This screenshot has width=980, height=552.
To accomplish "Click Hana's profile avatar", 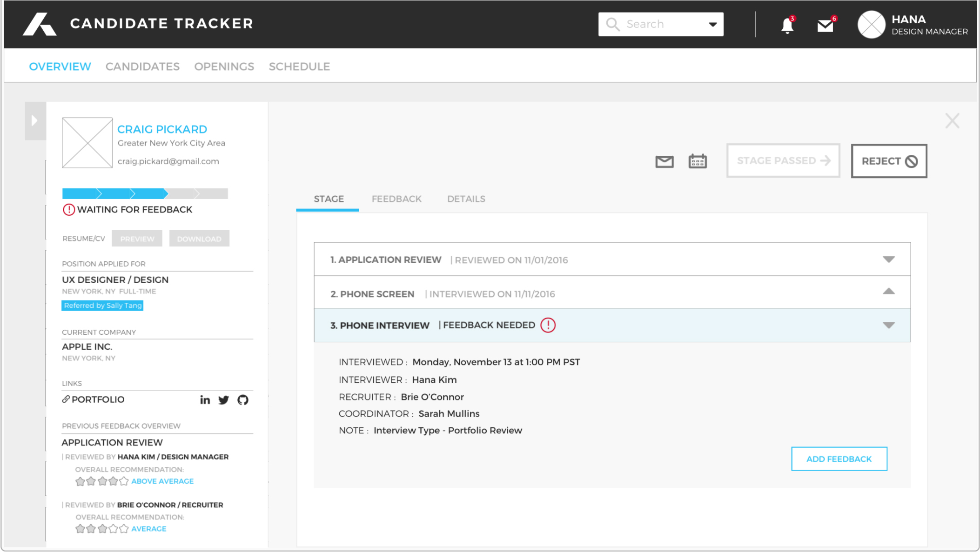I will click(871, 25).
